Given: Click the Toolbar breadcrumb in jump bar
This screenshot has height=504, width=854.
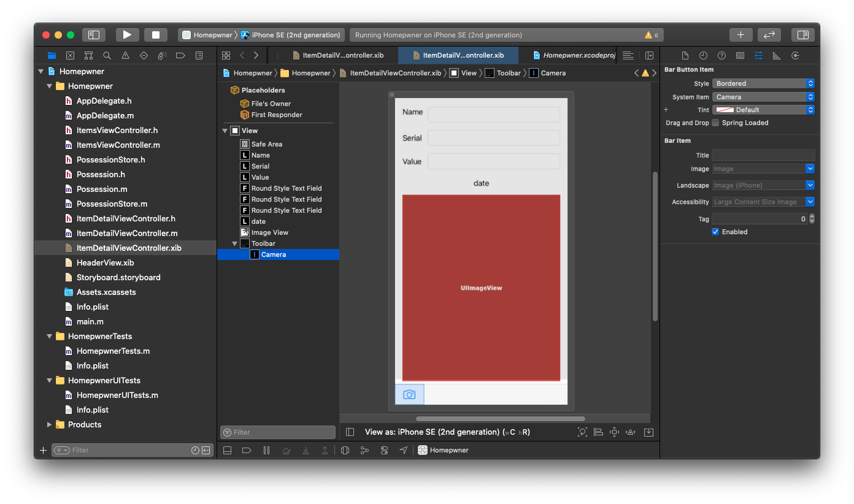Looking at the screenshot, I should click(x=503, y=73).
